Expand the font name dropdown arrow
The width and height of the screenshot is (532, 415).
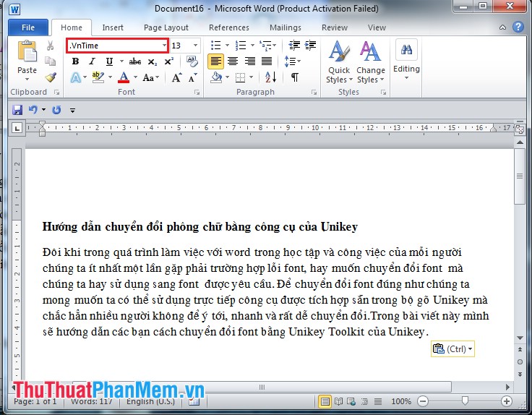coord(164,46)
